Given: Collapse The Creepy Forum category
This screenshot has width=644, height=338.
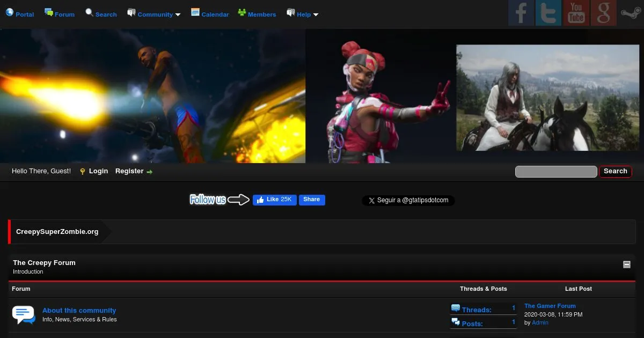Looking at the screenshot, I should pyautogui.click(x=626, y=264).
